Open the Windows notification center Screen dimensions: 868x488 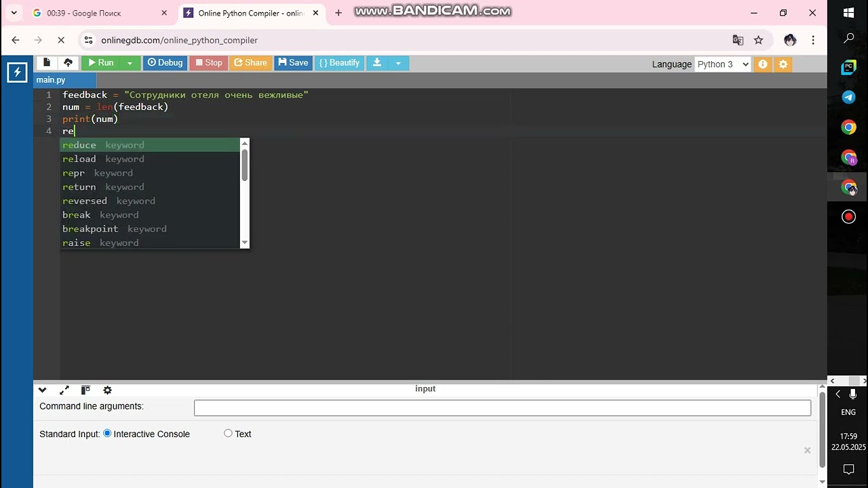(848, 469)
